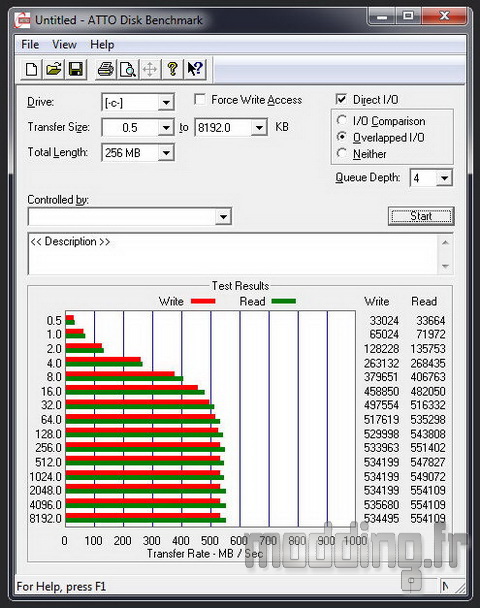Toggle Force Write Access checkbox
Screen dimensions: 480x608
[x=200, y=100]
